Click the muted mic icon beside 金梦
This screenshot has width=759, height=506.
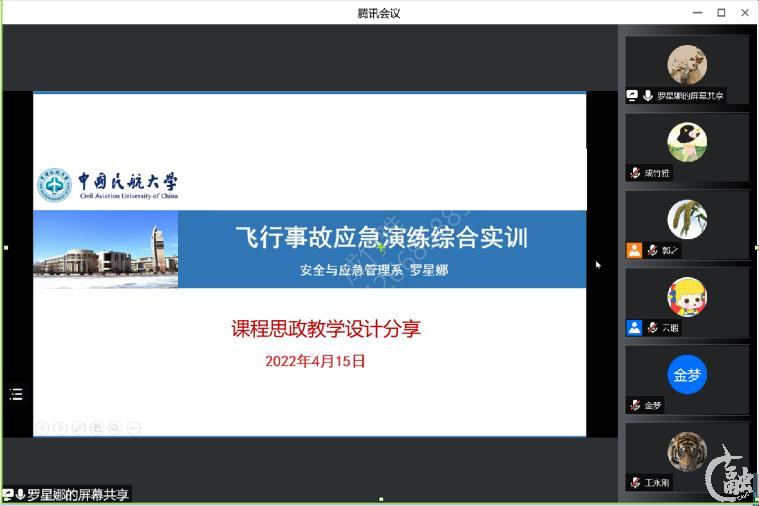coord(635,405)
